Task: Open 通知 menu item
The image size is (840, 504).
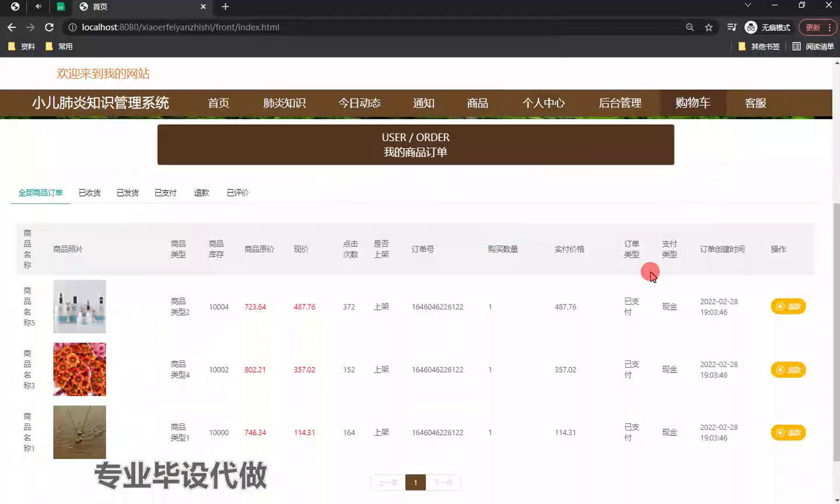Action: pyautogui.click(x=423, y=103)
